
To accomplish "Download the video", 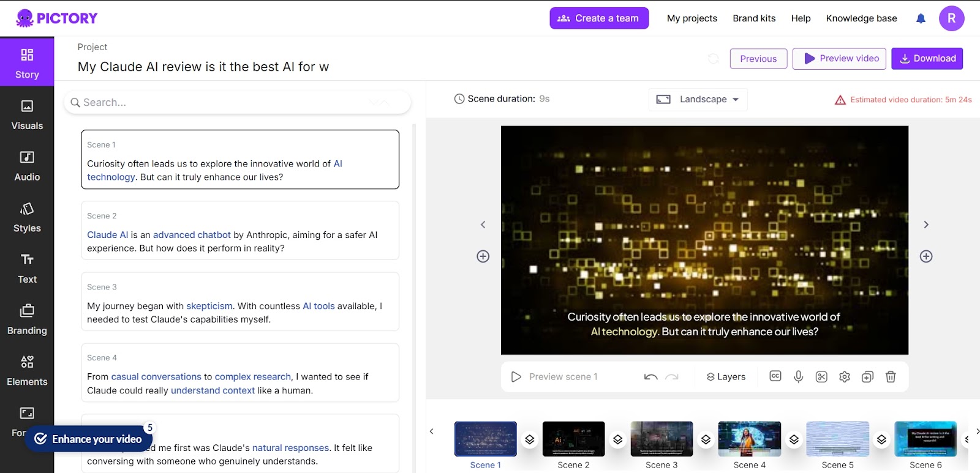I will pos(927,59).
